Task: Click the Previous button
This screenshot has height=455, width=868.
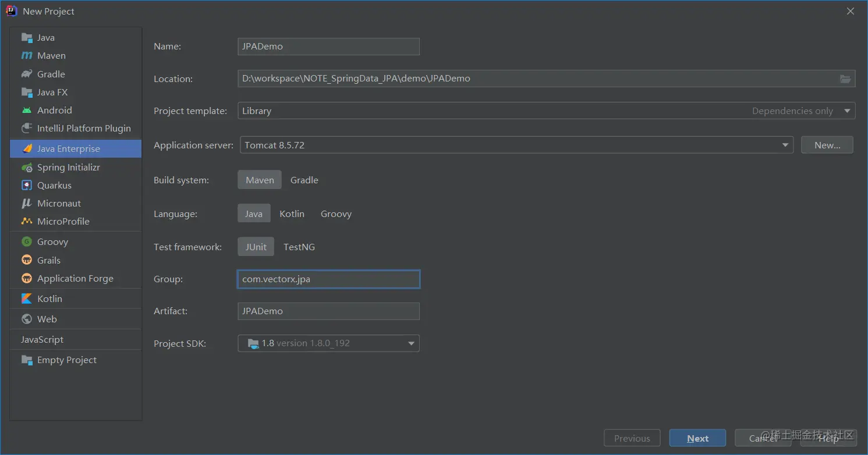Action: click(632, 438)
